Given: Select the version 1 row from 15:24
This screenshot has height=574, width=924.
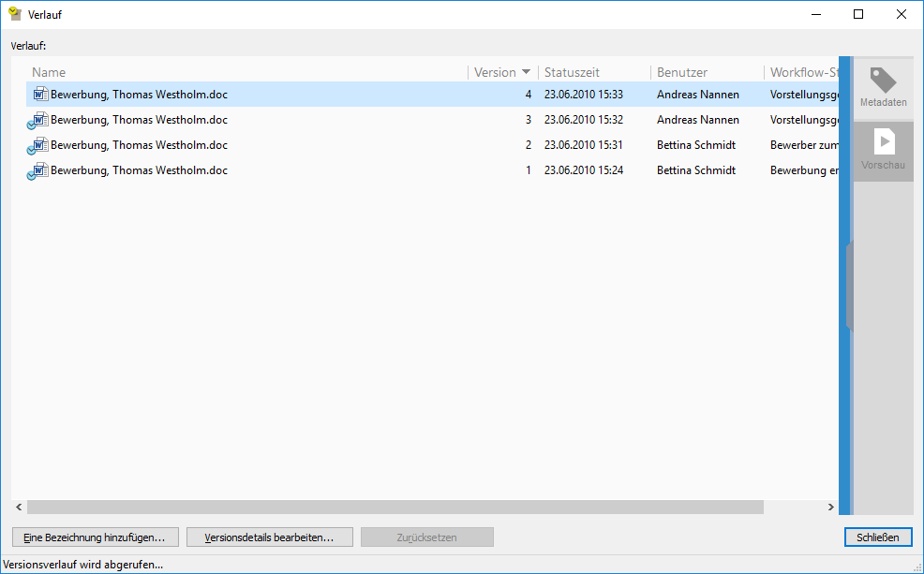Looking at the screenshot, I should pyautogui.click(x=281, y=170).
